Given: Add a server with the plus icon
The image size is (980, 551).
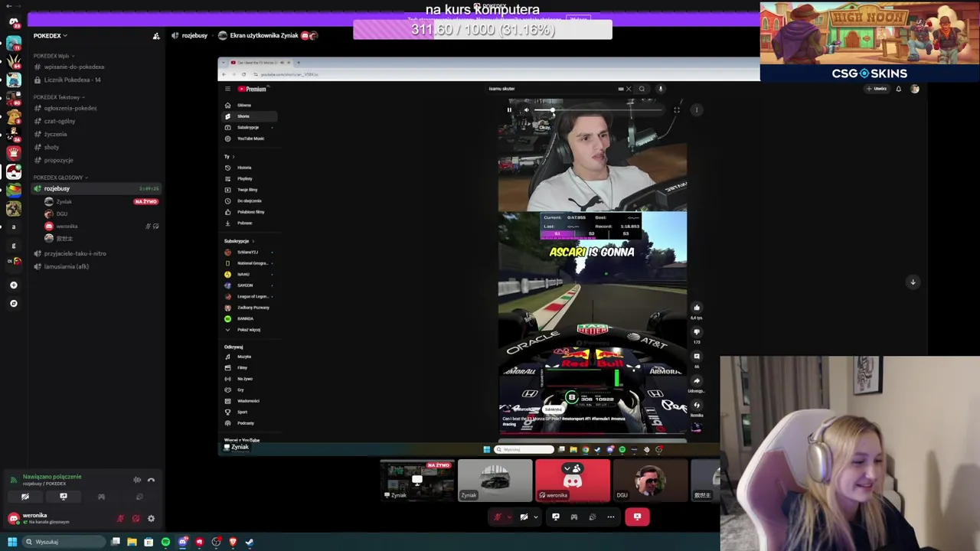Looking at the screenshot, I should coord(13,285).
